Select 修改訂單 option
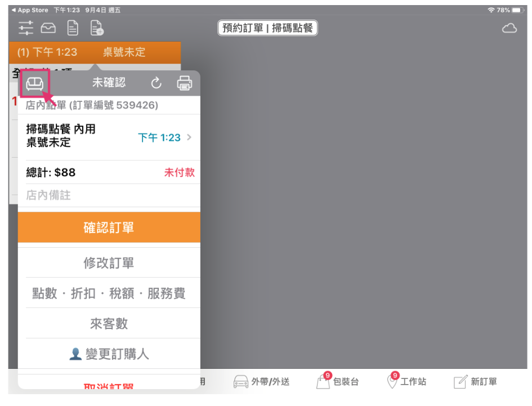Image resolution: width=532 pixels, height=406 pixels. (109, 263)
